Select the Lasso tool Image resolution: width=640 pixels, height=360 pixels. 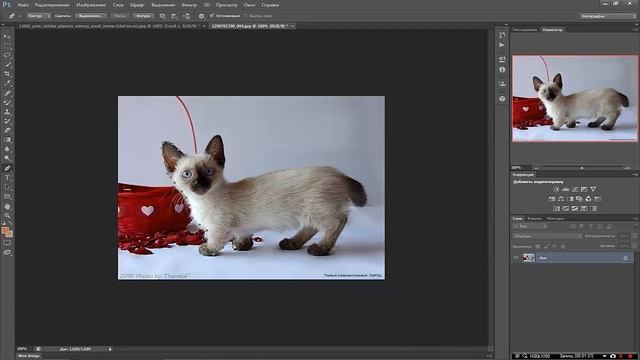7,55
